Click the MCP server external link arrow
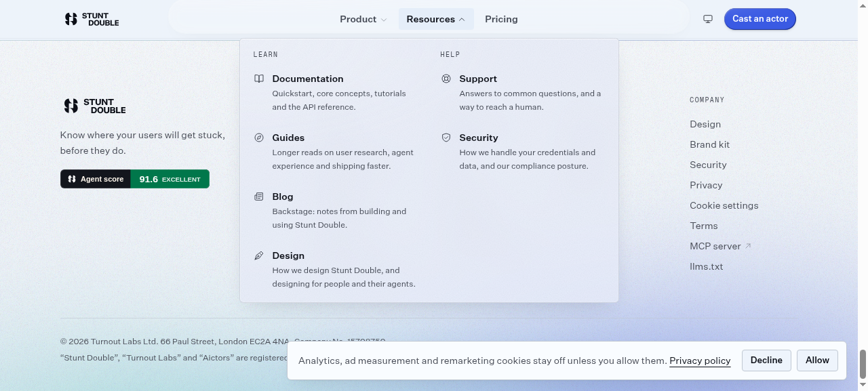Viewport: 868px width, 391px height. point(748,246)
